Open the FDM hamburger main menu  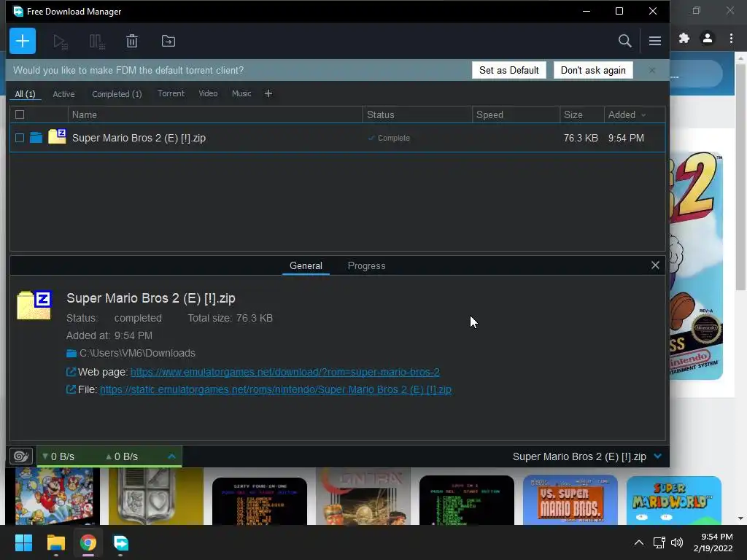654,41
